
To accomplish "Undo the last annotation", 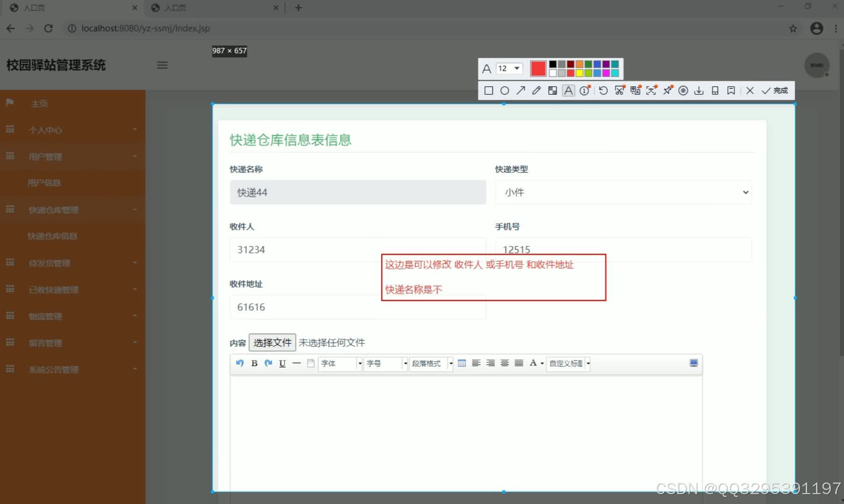I will click(603, 91).
